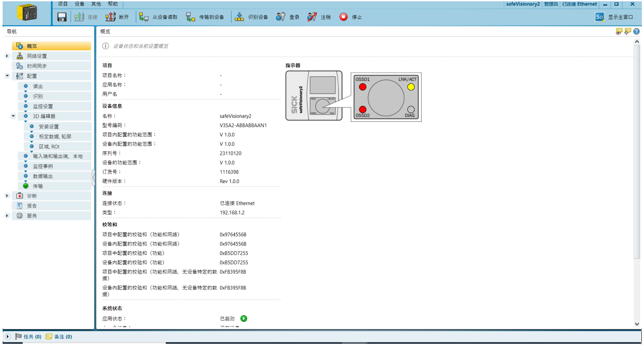The width and height of the screenshot is (644, 346).
Task: Select 网络设置 navigation item
Action: [x=51, y=56]
